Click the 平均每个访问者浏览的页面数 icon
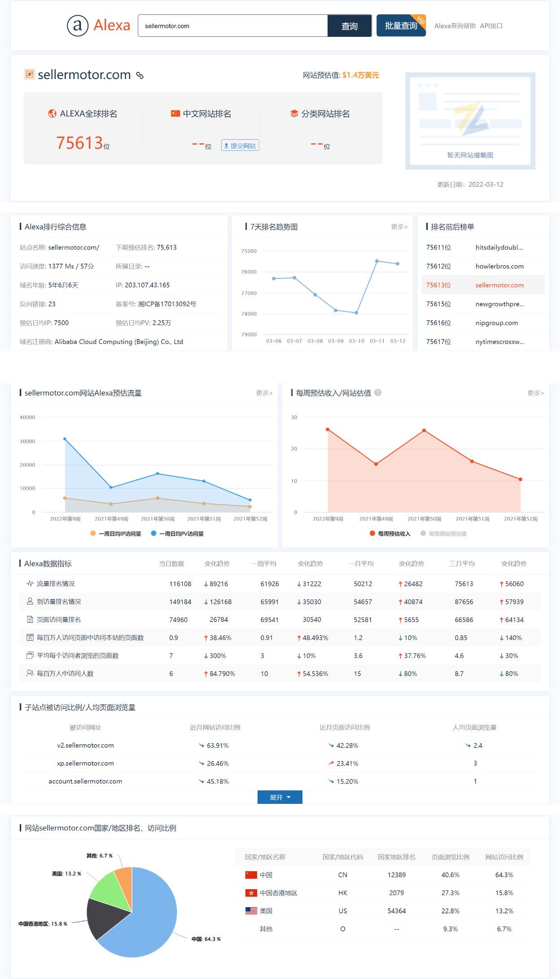 coord(30,655)
